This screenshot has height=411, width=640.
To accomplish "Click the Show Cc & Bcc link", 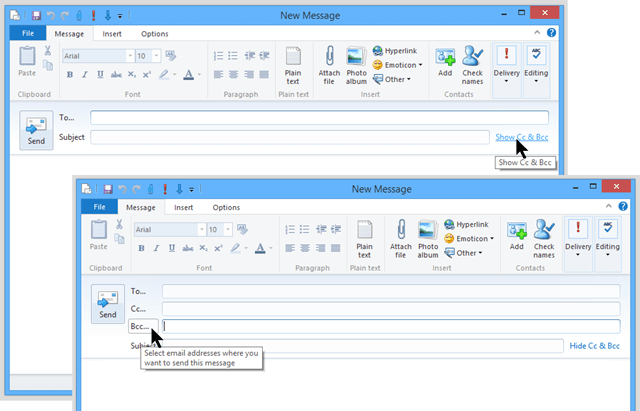I will [522, 137].
